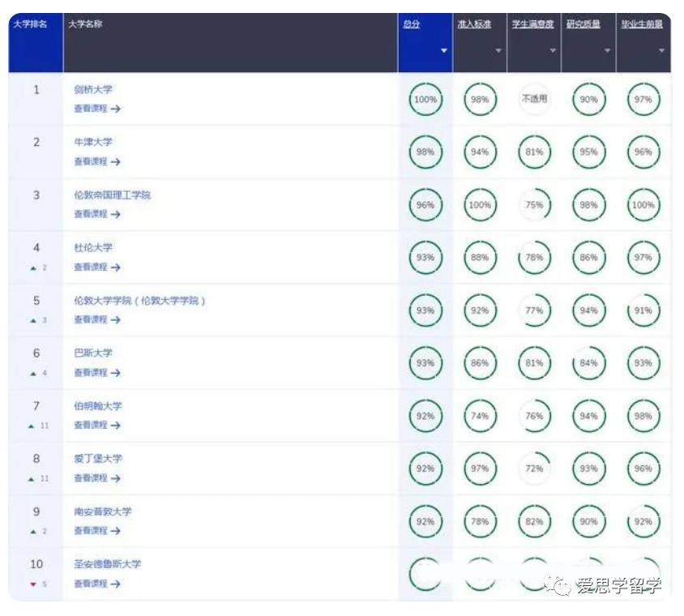Viewport: 684px width, 616px height.
Task: Open 查看课程 link for 剑桥大学
Action: (91, 107)
